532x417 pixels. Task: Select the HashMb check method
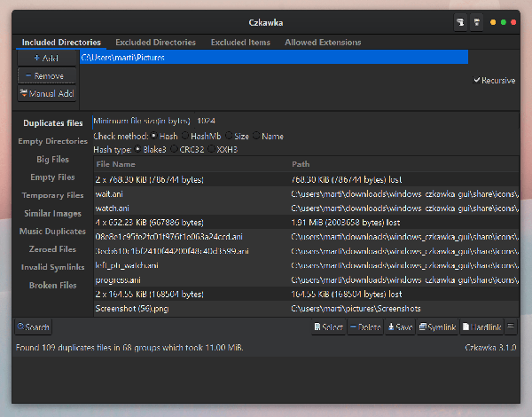[201, 136]
